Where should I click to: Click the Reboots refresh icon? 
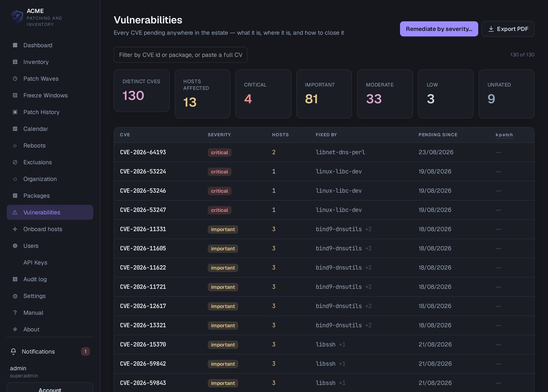15,145
